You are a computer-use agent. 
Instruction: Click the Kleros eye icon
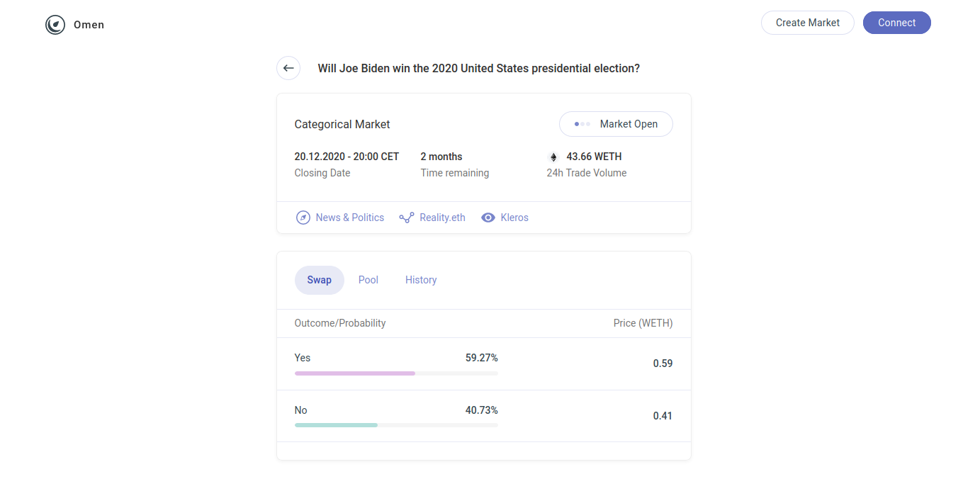tap(488, 218)
